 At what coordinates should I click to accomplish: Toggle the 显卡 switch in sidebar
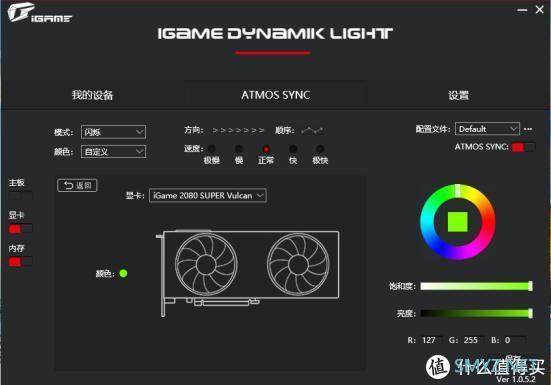pos(20,229)
